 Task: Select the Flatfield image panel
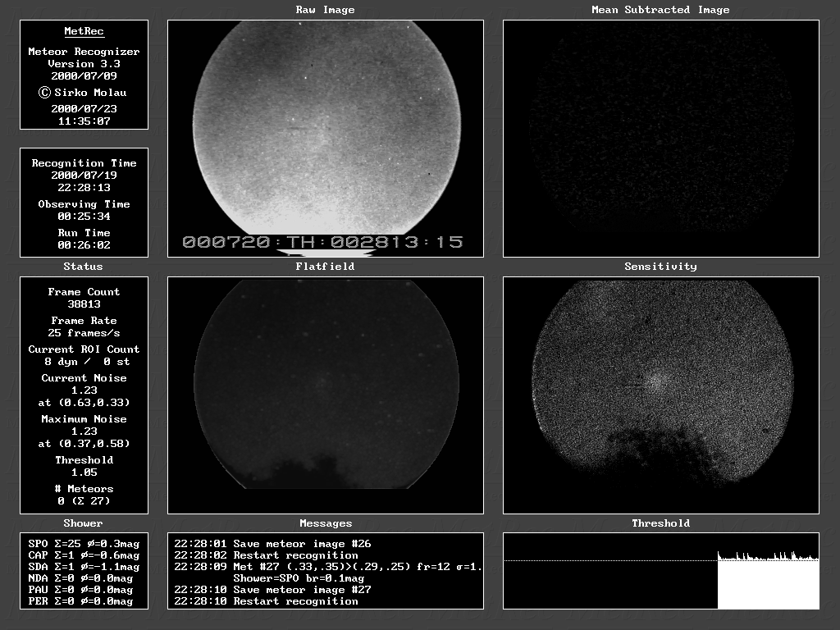[326, 395]
